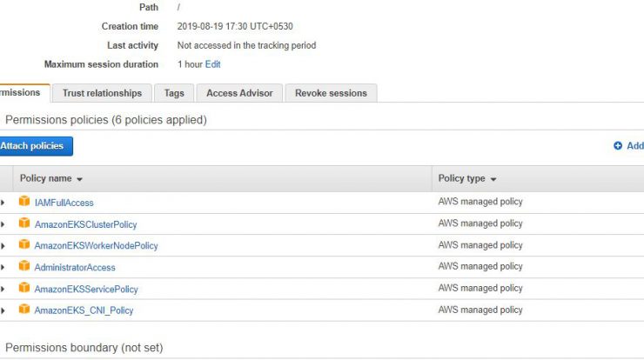Open the Access Advisor tab
This screenshot has width=644, height=360.
(239, 93)
